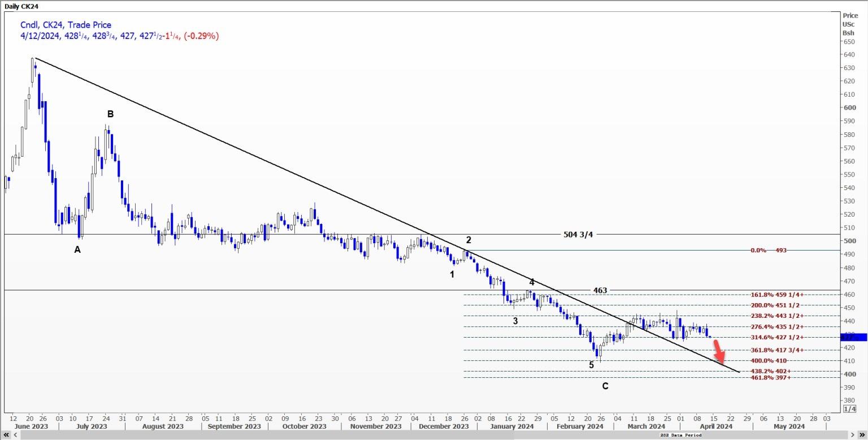Click the 'December 2023' month label

[444, 426]
